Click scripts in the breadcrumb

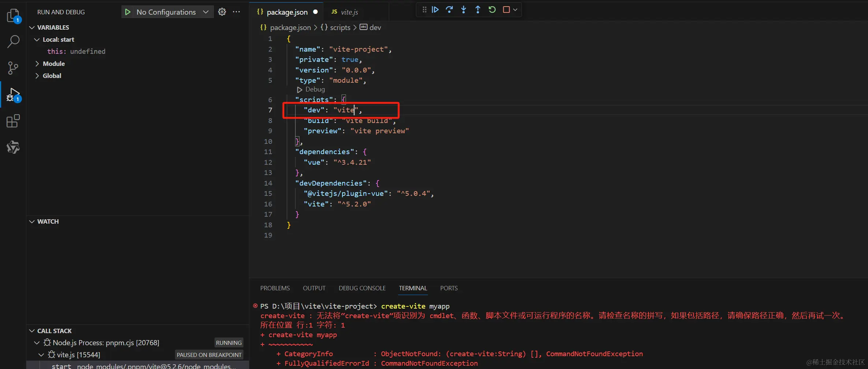[340, 27]
